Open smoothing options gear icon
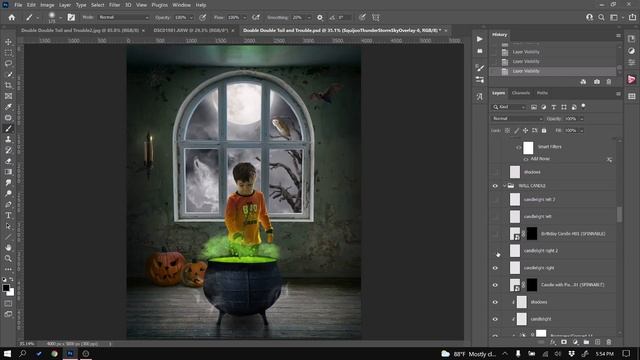This screenshot has width=640, height=360. coord(320,18)
